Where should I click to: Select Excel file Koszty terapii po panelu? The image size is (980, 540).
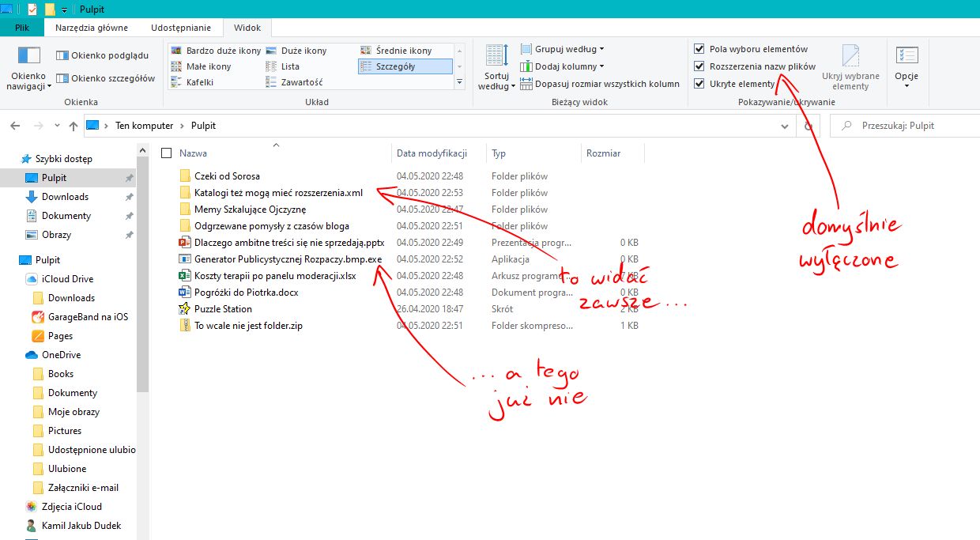click(275, 276)
